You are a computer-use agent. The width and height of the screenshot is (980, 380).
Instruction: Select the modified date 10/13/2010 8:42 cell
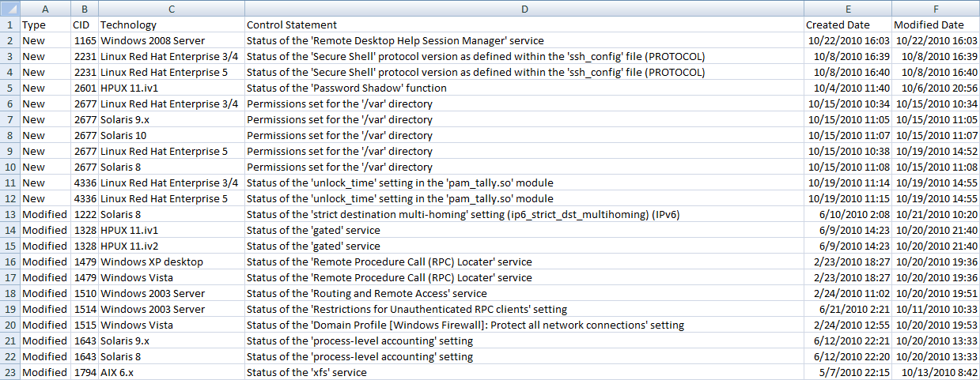[x=936, y=372]
